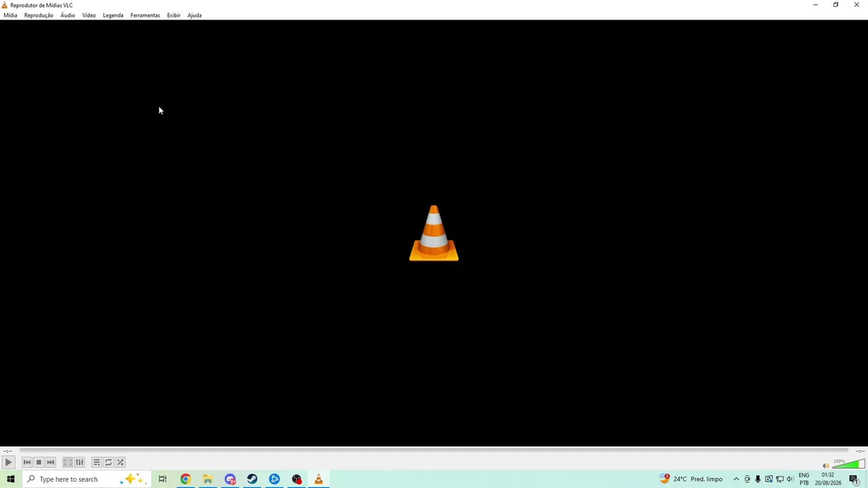
Task: Click remaining time label at right
Action: [x=860, y=451]
